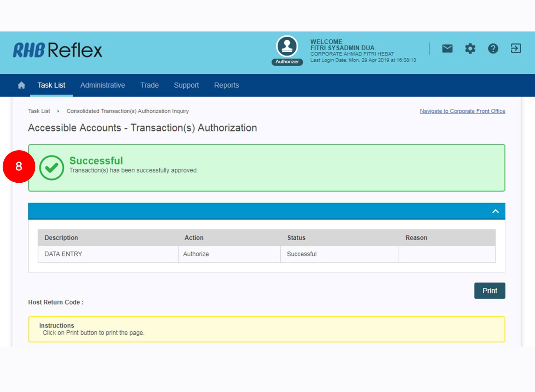Select the DATA ENTRY table row
The width and height of the screenshot is (535, 392).
[x=63, y=254]
